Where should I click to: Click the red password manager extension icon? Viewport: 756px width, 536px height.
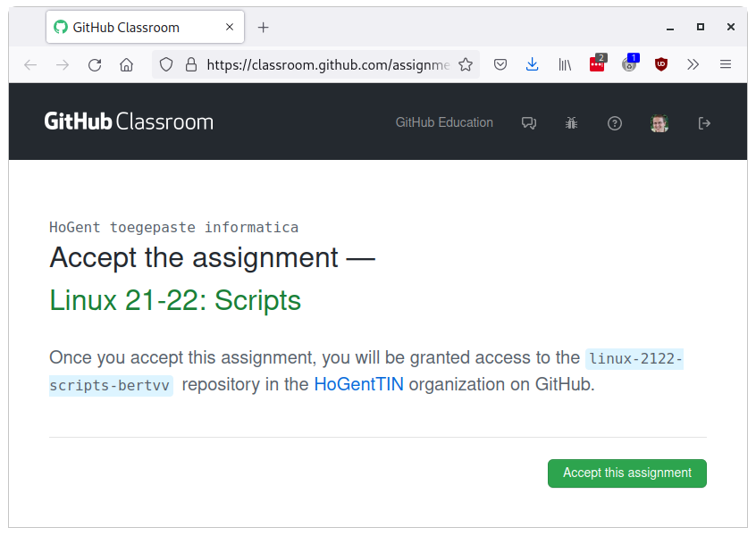[597, 64]
